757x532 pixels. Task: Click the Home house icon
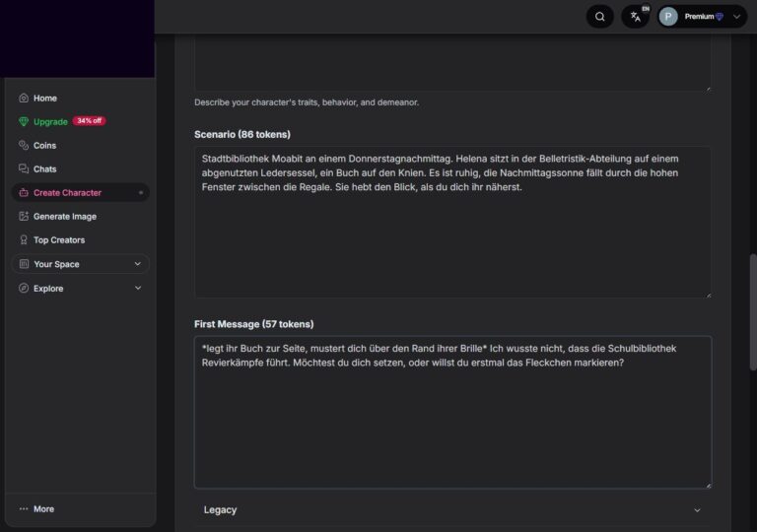(x=24, y=99)
